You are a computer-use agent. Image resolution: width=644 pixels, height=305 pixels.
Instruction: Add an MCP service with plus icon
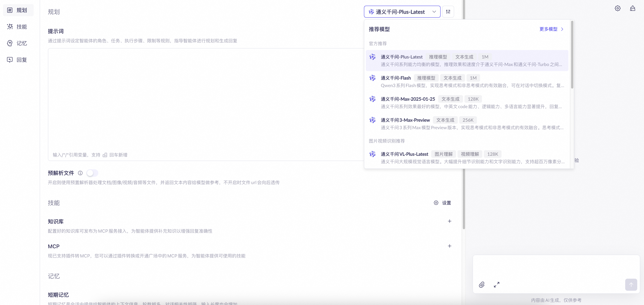tap(449, 246)
